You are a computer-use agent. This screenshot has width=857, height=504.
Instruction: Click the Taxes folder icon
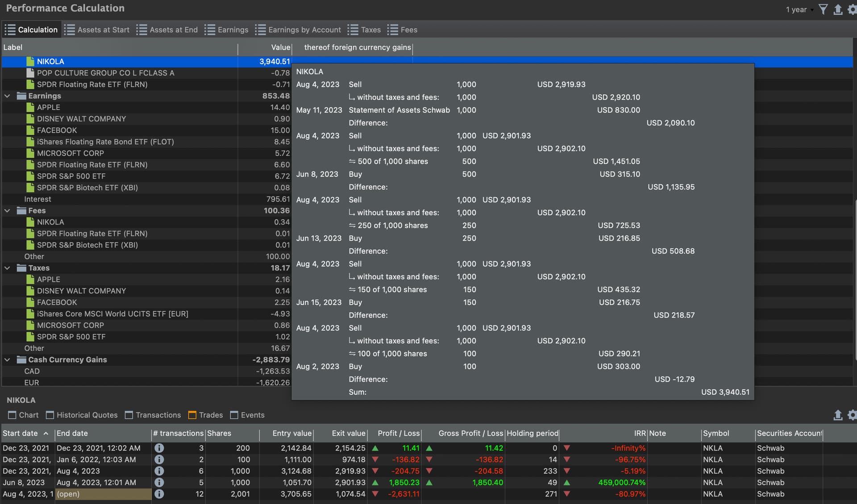(21, 268)
